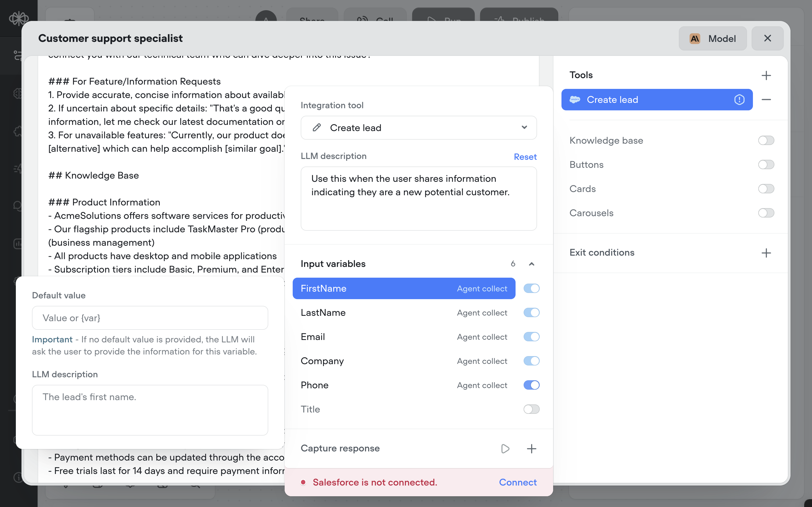Open the Integration tool Create lead dropdown
Screen dimensions: 812x507
[418, 127]
